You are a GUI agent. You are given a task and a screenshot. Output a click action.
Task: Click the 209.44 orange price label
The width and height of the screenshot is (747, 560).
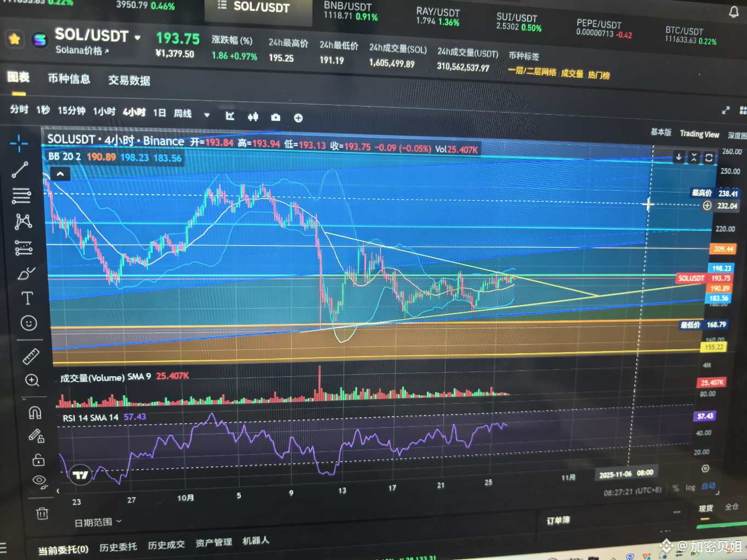pos(723,249)
